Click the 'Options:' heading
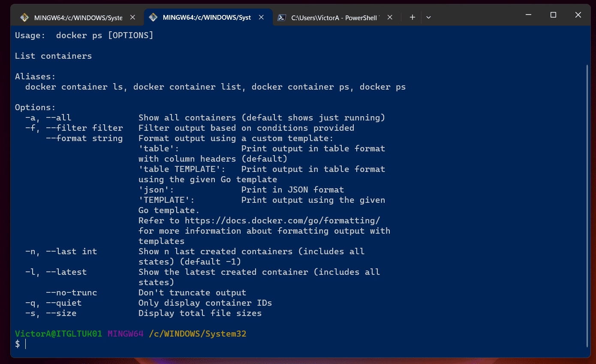 [x=35, y=107]
